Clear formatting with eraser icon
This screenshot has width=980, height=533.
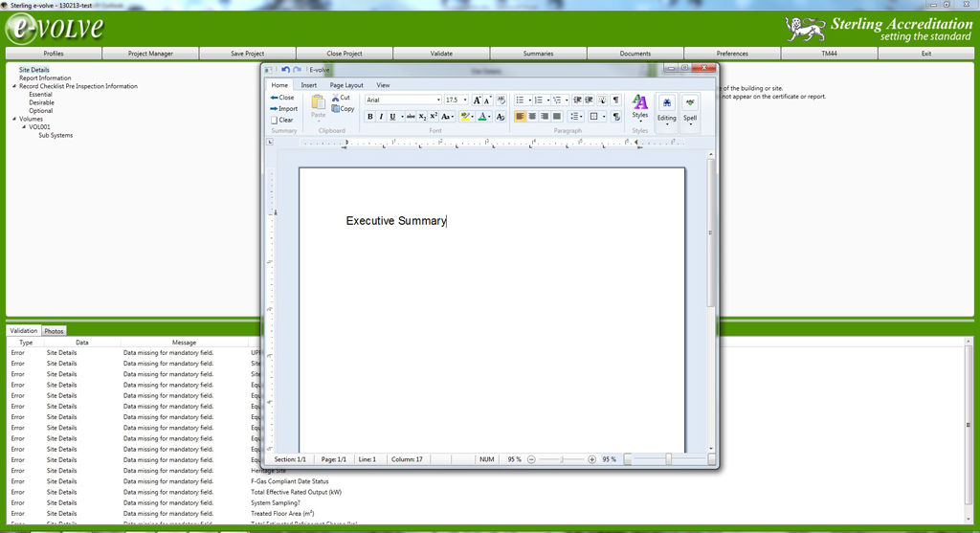point(501,100)
